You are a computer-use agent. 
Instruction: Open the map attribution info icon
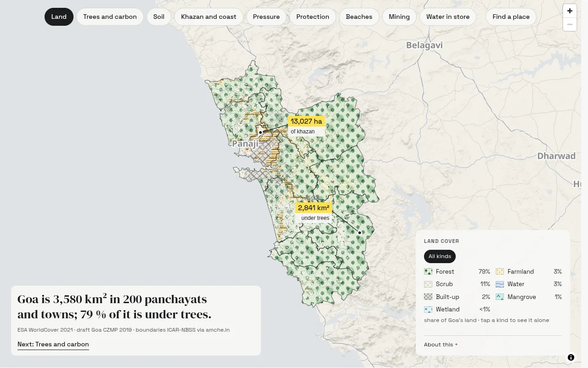tap(571, 357)
